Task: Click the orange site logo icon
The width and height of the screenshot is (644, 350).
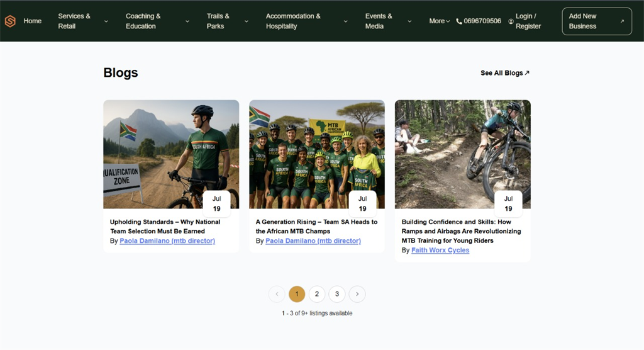Action: point(10,21)
